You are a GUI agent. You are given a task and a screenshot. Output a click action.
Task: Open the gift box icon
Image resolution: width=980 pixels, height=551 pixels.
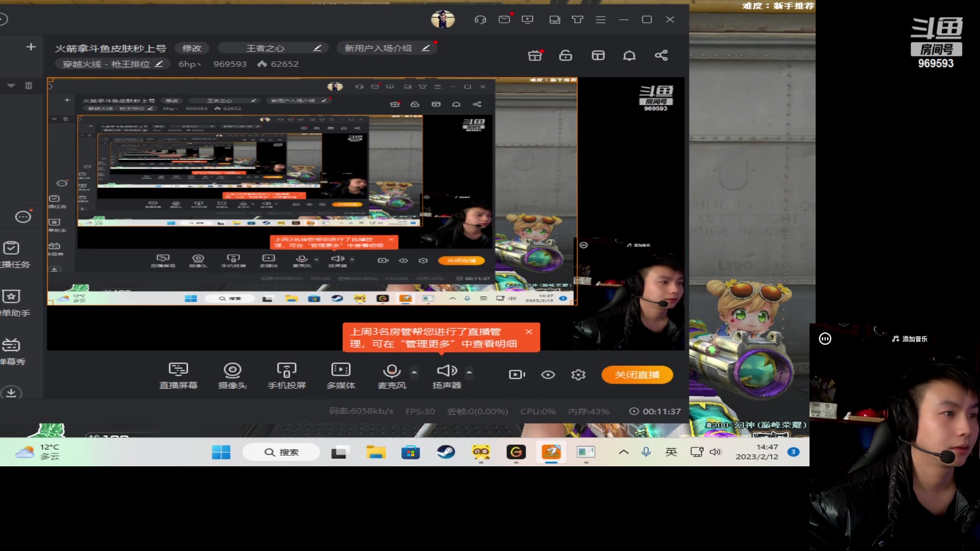tap(535, 55)
